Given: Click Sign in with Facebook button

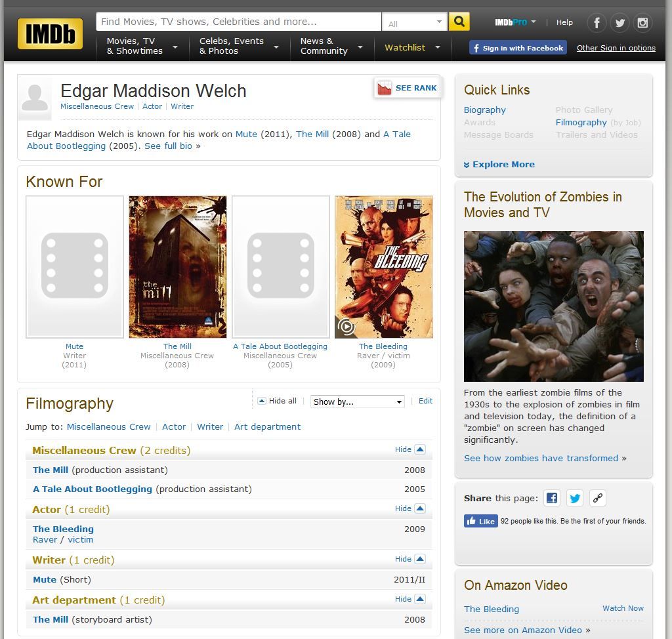Looking at the screenshot, I should tap(518, 48).
